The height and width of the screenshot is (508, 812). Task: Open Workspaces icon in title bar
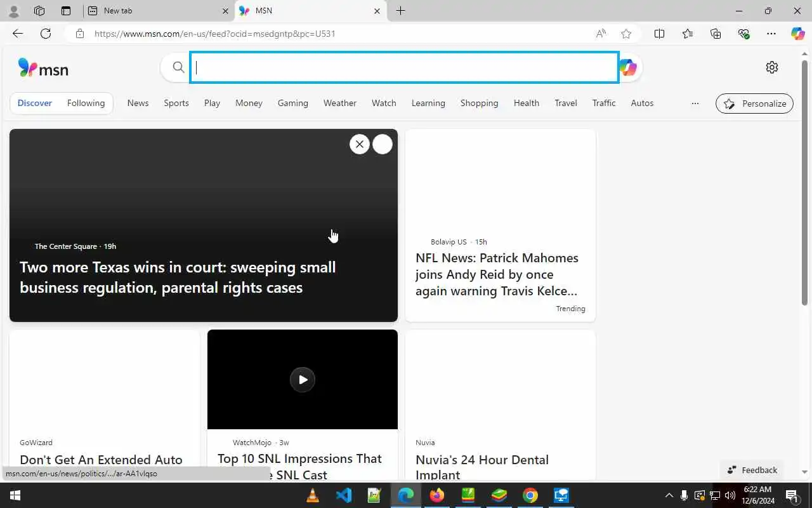click(x=39, y=11)
